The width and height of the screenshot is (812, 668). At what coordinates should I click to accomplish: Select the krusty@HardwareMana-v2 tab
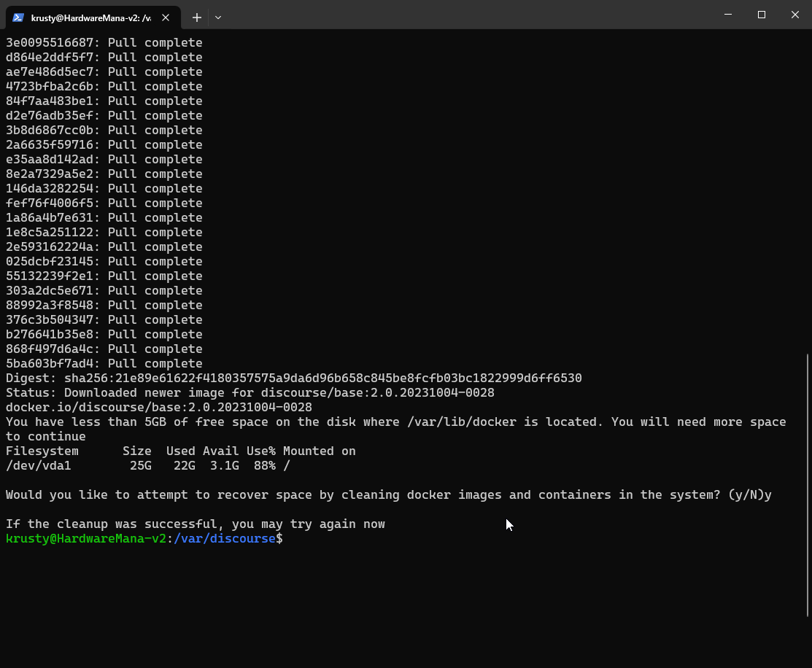click(93, 18)
